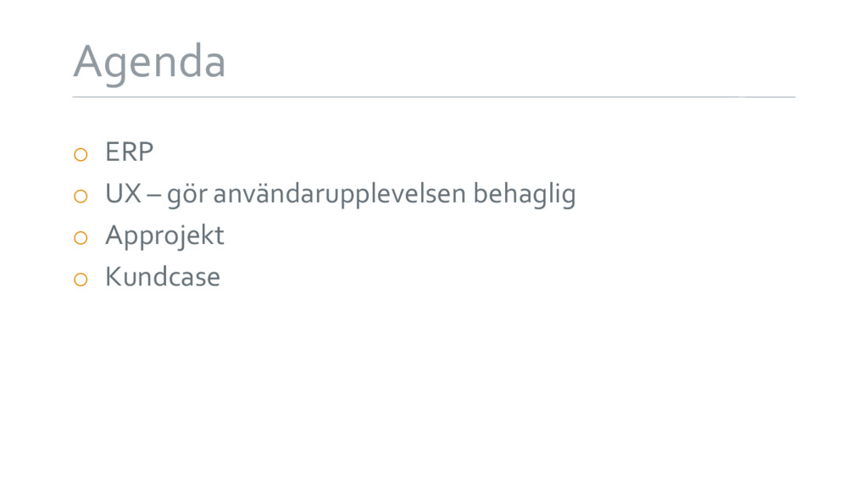Select the Approjekt agenda item text
Screen dimensions: 868x488
pos(164,237)
